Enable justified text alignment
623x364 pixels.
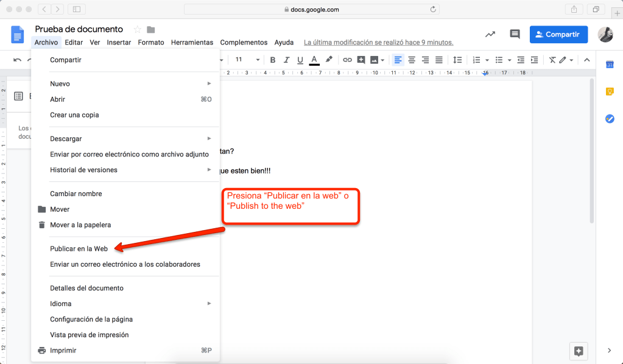click(439, 60)
